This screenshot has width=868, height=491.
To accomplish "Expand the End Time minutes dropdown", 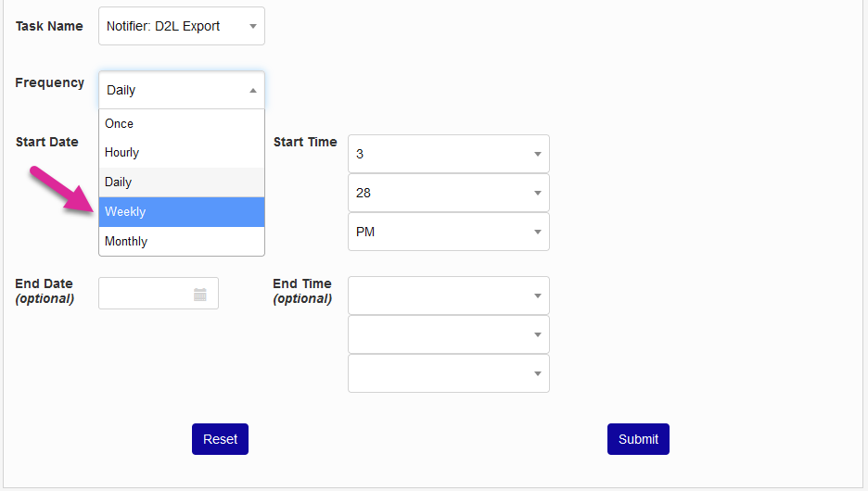I will click(x=448, y=334).
